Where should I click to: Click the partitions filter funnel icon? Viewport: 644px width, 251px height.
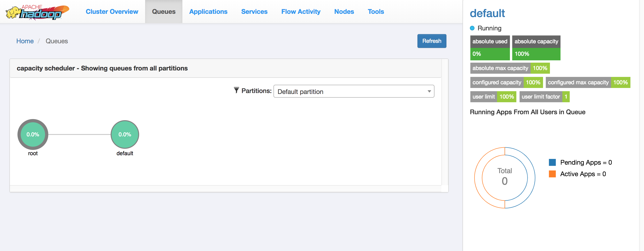[236, 90]
